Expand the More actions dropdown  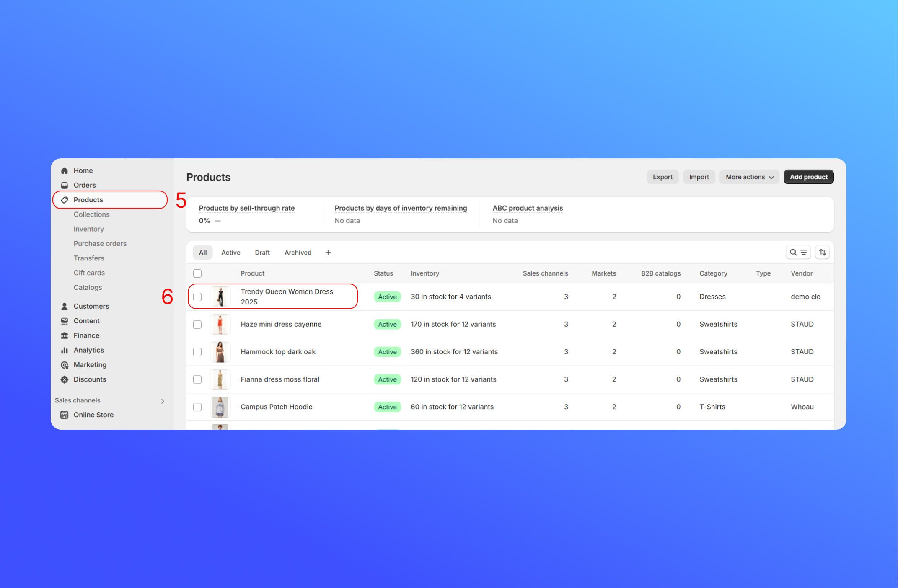coord(749,177)
